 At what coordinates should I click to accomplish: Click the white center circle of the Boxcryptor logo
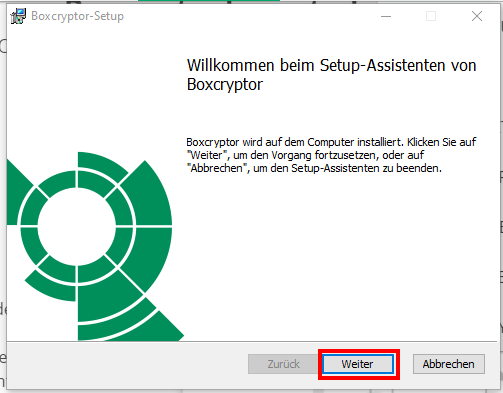click(x=77, y=227)
